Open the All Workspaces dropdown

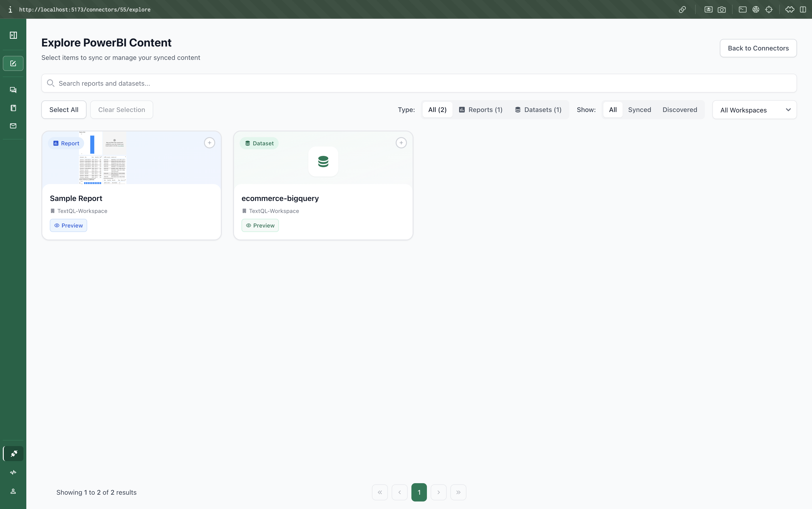pos(754,110)
